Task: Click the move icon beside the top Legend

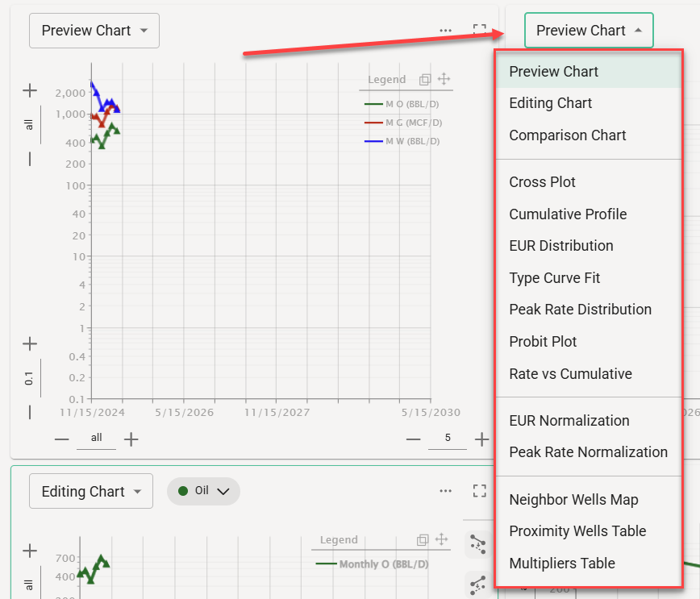Action: click(x=443, y=79)
